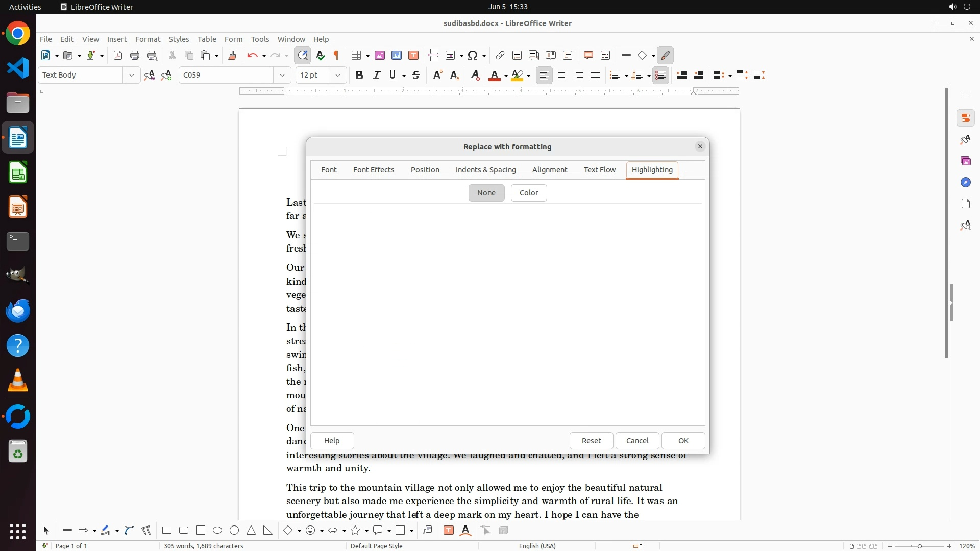The width and height of the screenshot is (980, 551).
Task: Open the sidebar Gallery panel icon
Action: click(965, 161)
